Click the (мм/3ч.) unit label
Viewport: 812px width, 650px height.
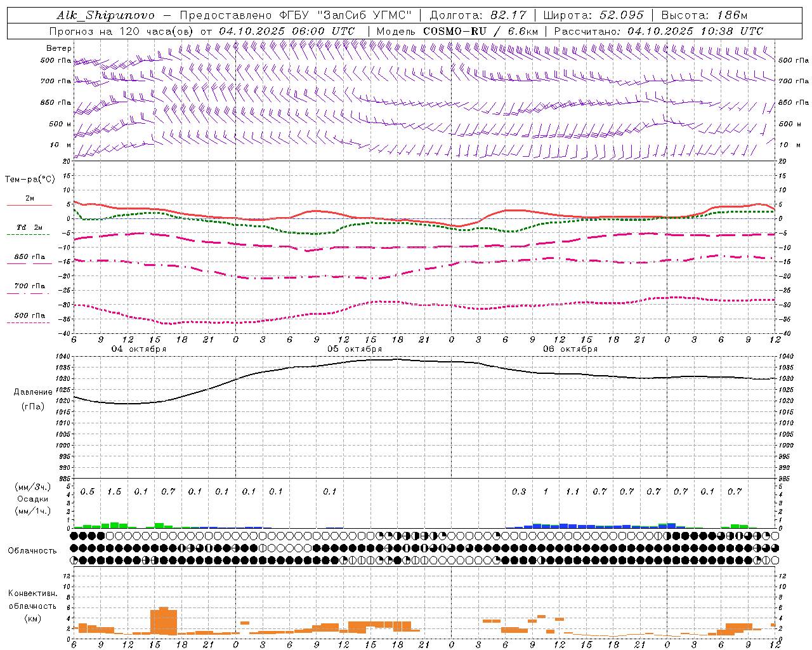33,487
